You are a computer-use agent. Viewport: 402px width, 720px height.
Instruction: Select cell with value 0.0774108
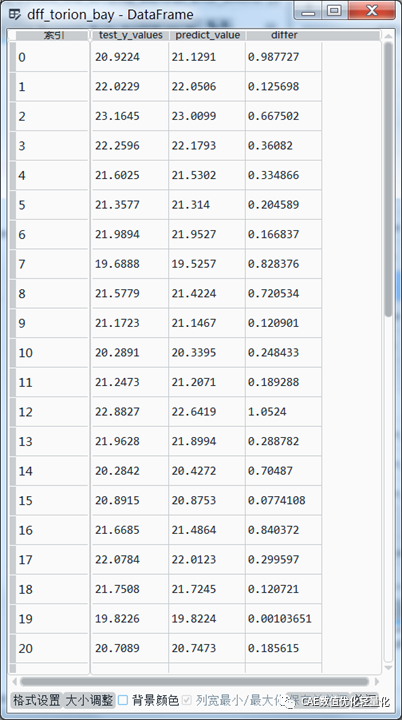pyautogui.click(x=283, y=501)
